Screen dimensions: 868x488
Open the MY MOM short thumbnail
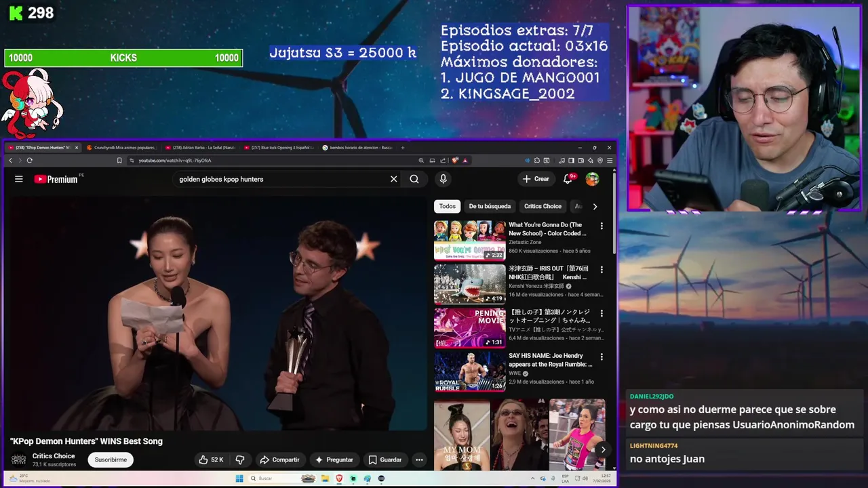point(462,435)
